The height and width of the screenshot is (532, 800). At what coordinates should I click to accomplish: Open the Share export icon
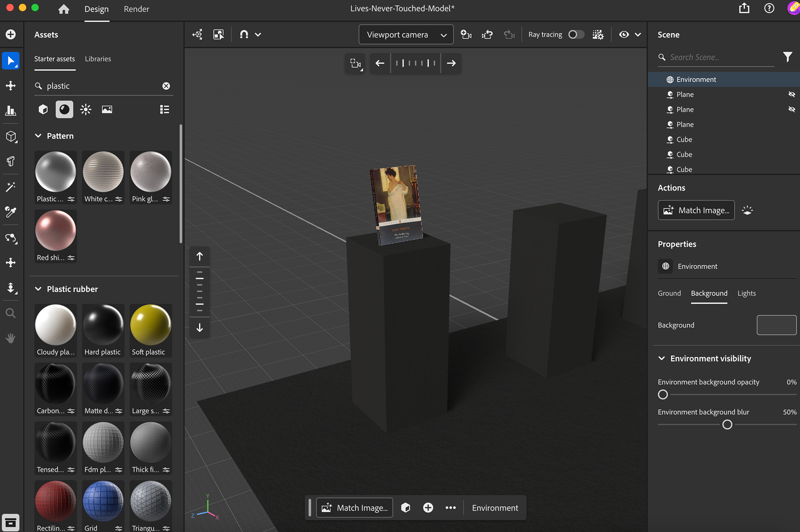(744, 8)
